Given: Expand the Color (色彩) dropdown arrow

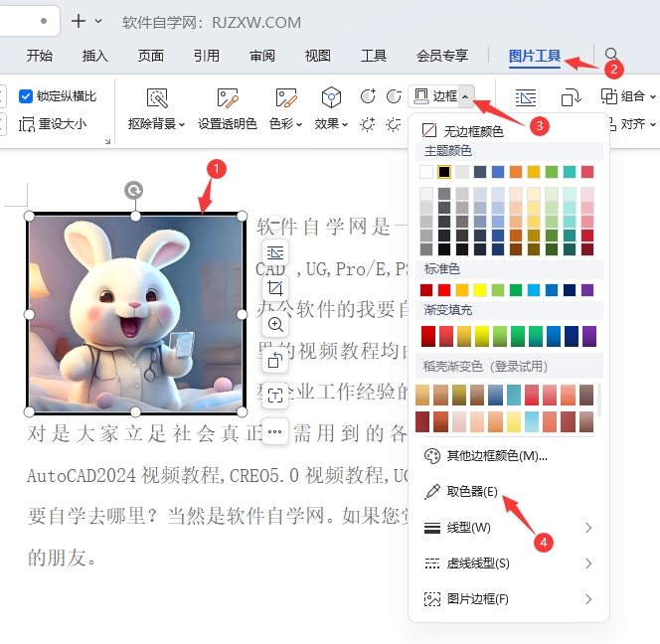Looking at the screenshot, I should coord(299,124).
